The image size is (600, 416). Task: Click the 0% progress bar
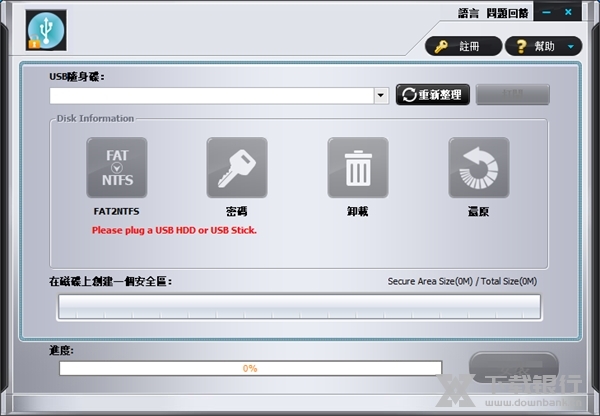(x=251, y=368)
